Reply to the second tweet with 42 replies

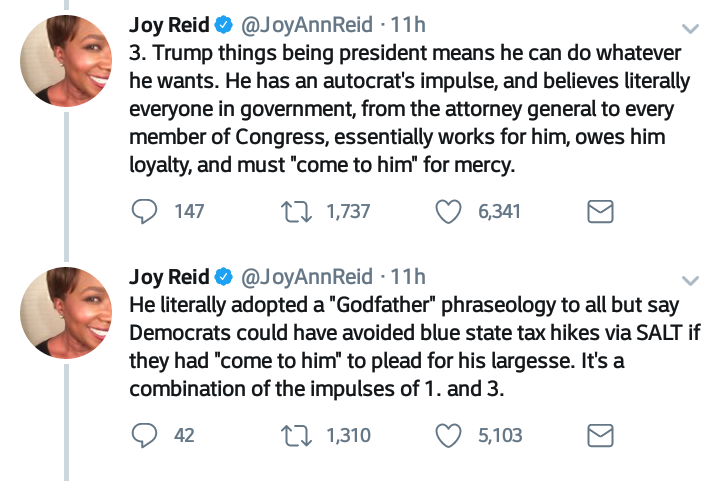point(146,435)
